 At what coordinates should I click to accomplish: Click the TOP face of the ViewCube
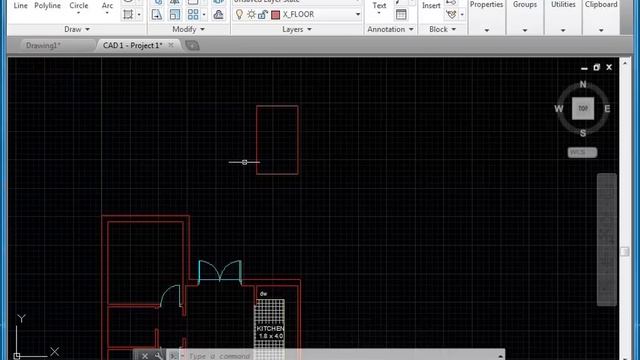[x=583, y=109]
